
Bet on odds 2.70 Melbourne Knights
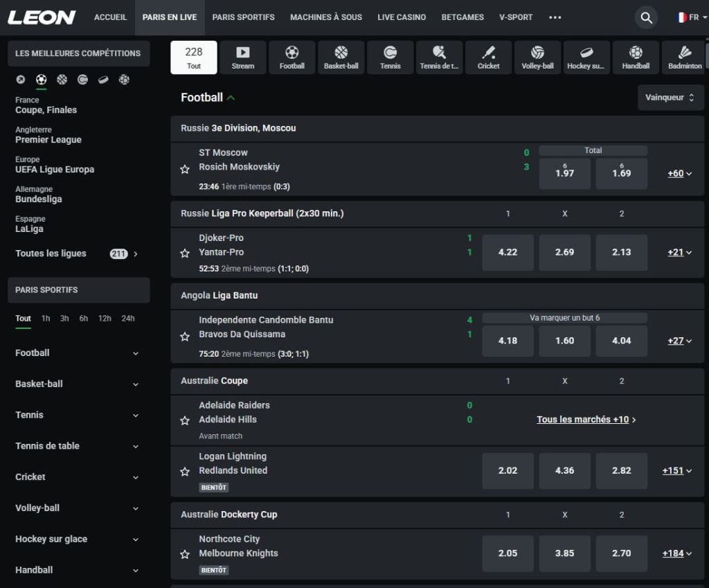(622, 553)
